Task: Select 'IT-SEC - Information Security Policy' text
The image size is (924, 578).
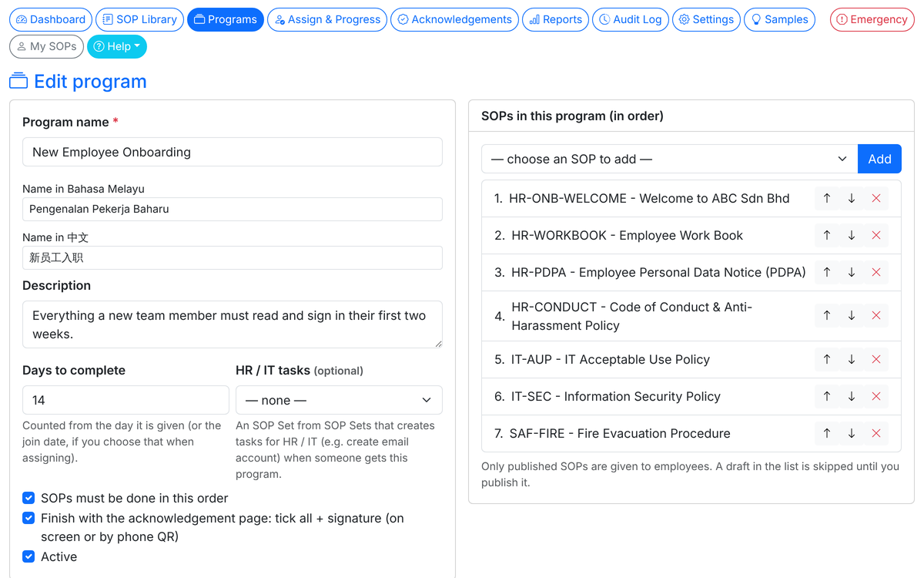Action: [616, 397]
